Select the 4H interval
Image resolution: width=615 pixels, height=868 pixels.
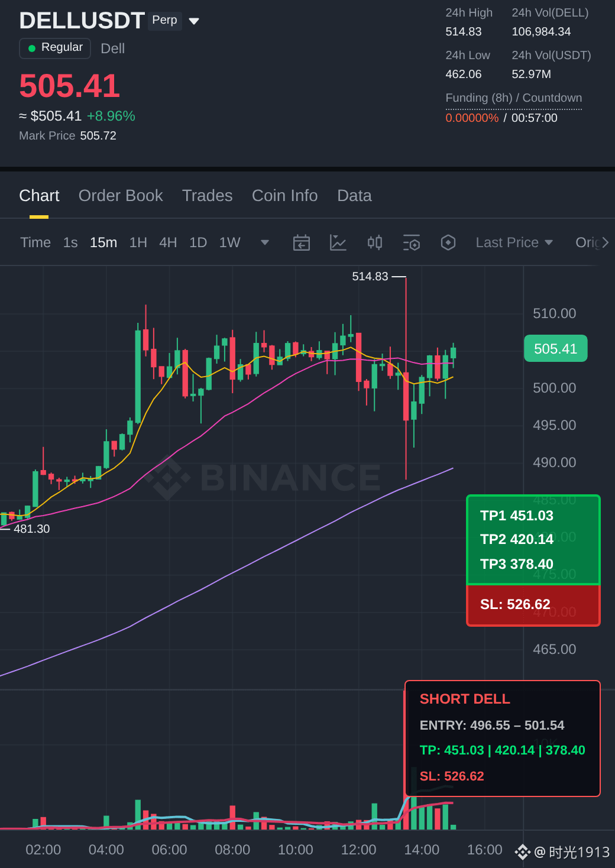pyautogui.click(x=168, y=242)
